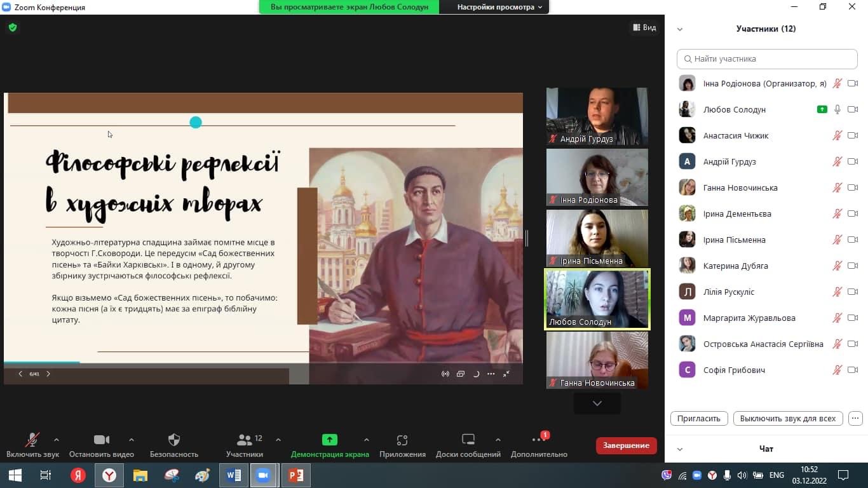Open Приложения apps icon
This screenshot has height=488, width=868.
402,440
